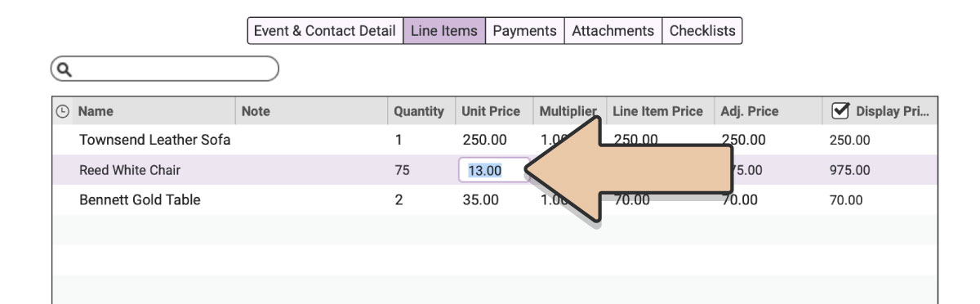The height and width of the screenshot is (304, 980).
Task: Edit the 13.00 unit price field
Action: (x=493, y=171)
